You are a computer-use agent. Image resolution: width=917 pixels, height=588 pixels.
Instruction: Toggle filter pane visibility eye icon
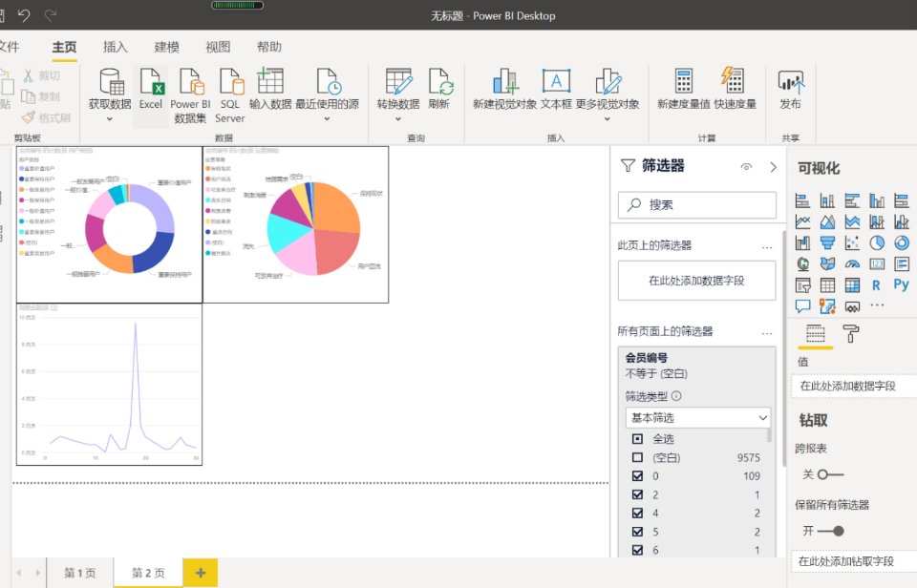click(746, 167)
